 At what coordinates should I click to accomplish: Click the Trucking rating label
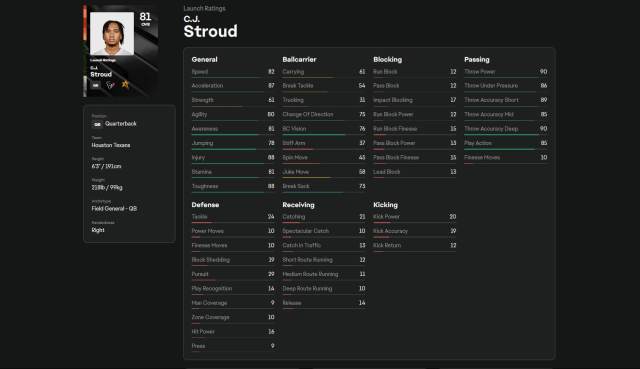coord(293,100)
